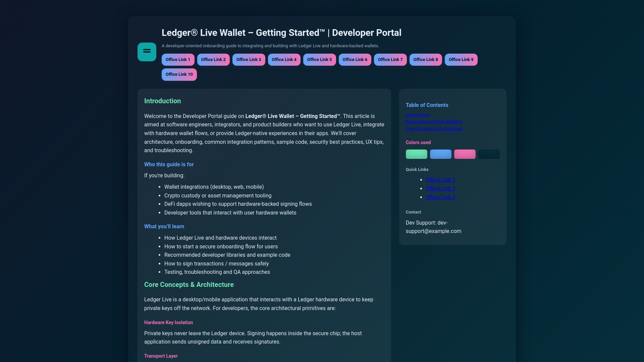Click the 'Colors used' label
Image resolution: width=644 pixels, height=362 pixels.
(x=418, y=142)
